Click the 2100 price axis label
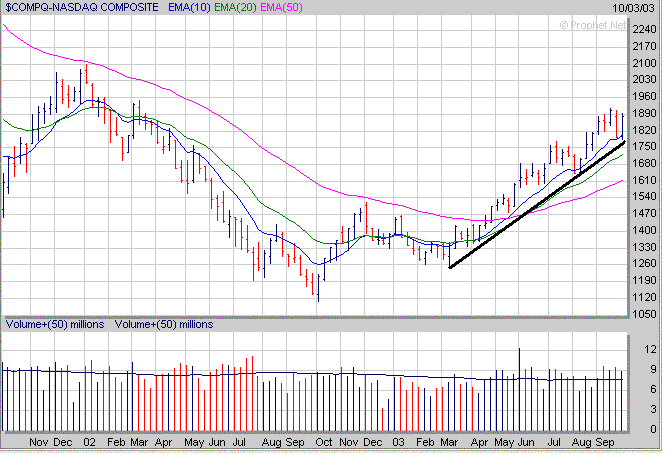 644,63
